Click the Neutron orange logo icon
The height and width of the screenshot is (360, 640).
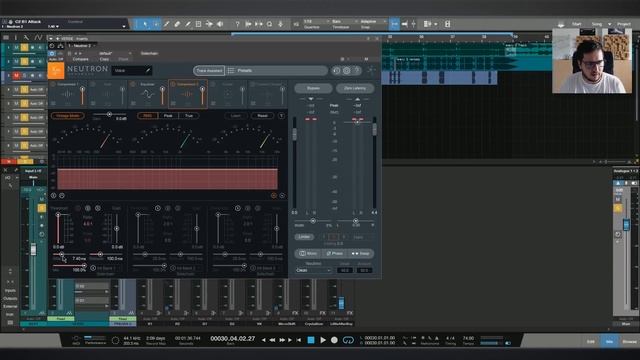[56, 71]
